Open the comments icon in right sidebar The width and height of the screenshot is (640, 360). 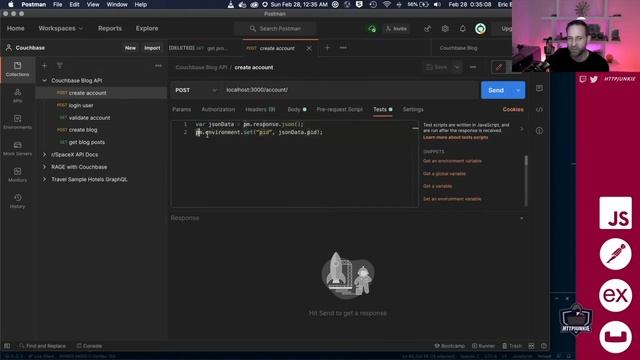(539, 88)
